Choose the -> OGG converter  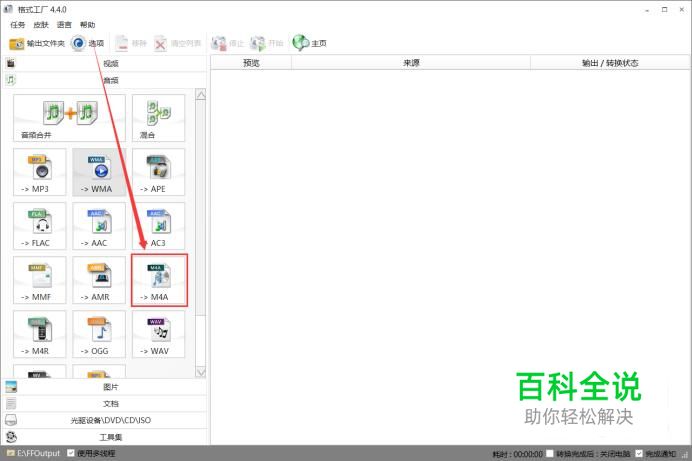(99, 334)
